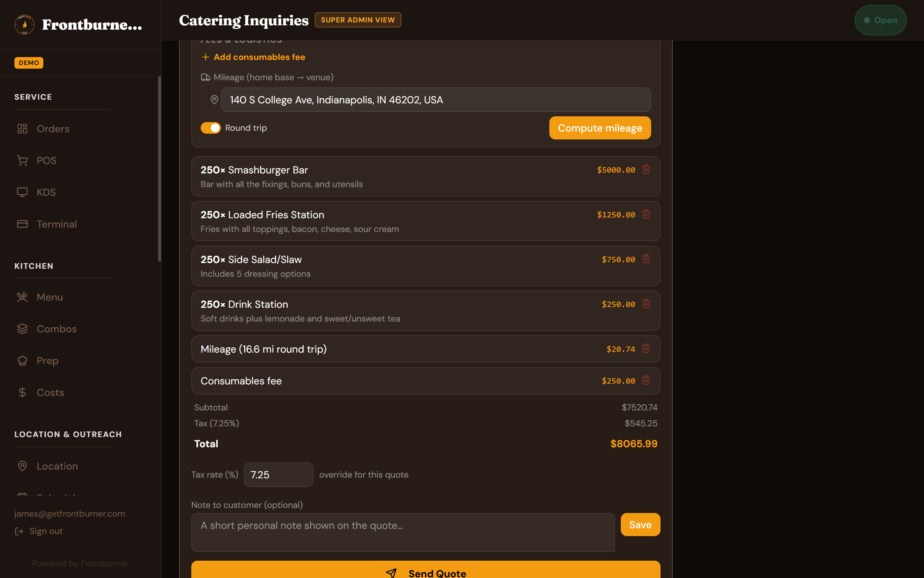Click the truck icon next to Mileage label

click(205, 77)
